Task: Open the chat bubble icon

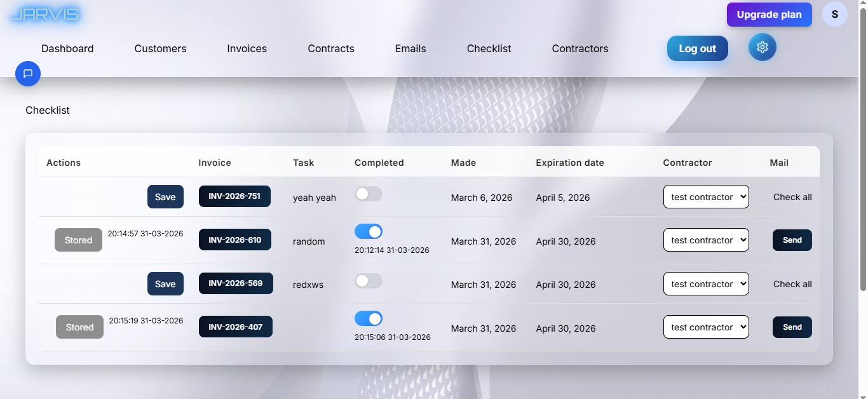Action: [28, 74]
